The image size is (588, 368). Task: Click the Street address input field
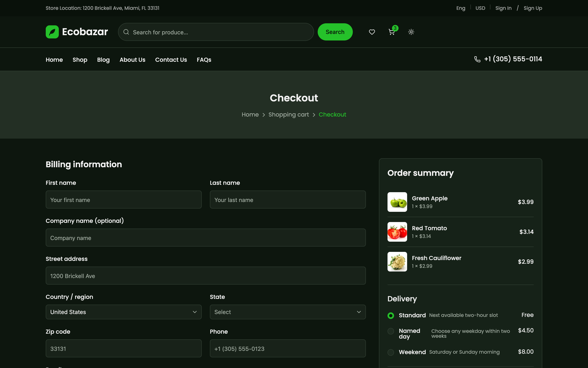pyautogui.click(x=206, y=276)
